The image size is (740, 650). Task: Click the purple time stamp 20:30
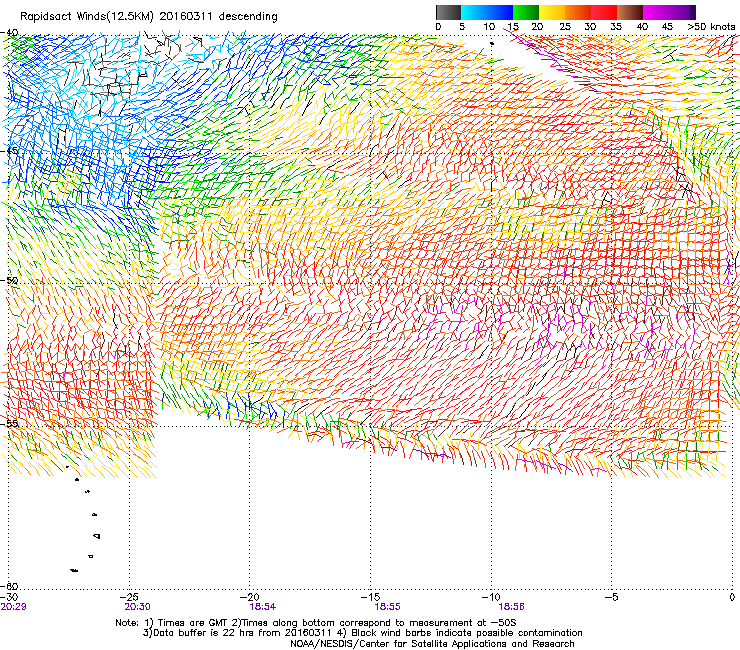coord(137,607)
